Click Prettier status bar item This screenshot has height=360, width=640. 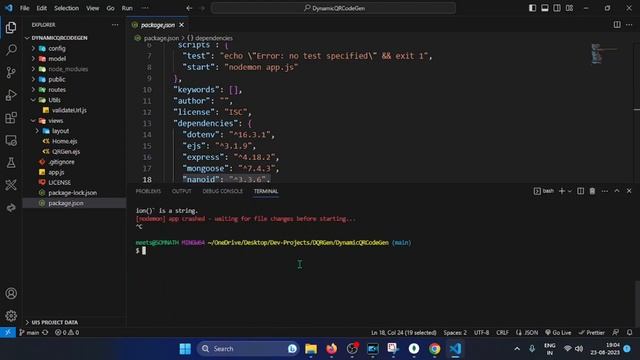click(591, 333)
